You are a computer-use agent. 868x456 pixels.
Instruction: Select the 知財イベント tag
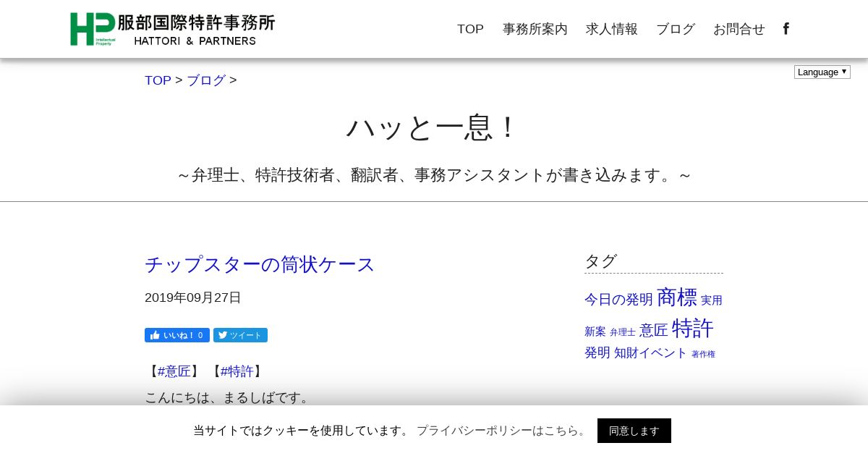[x=650, y=352]
